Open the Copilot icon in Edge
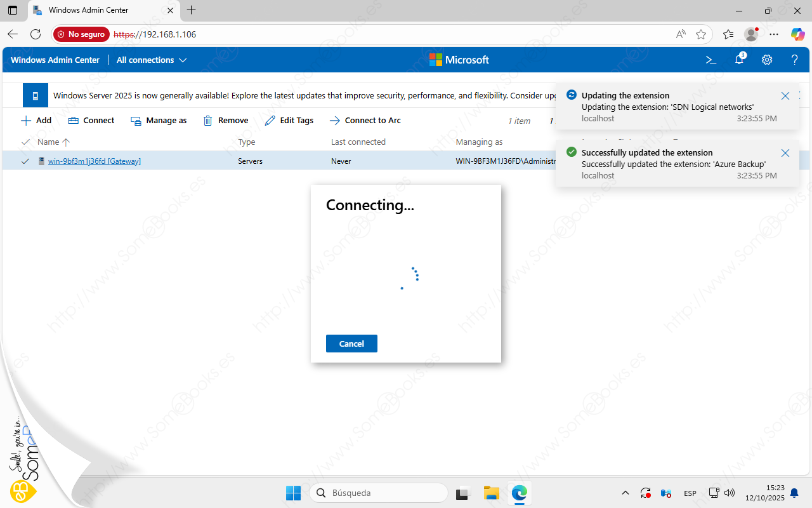The height and width of the screenshot is (508, 812). coord(797,34)
